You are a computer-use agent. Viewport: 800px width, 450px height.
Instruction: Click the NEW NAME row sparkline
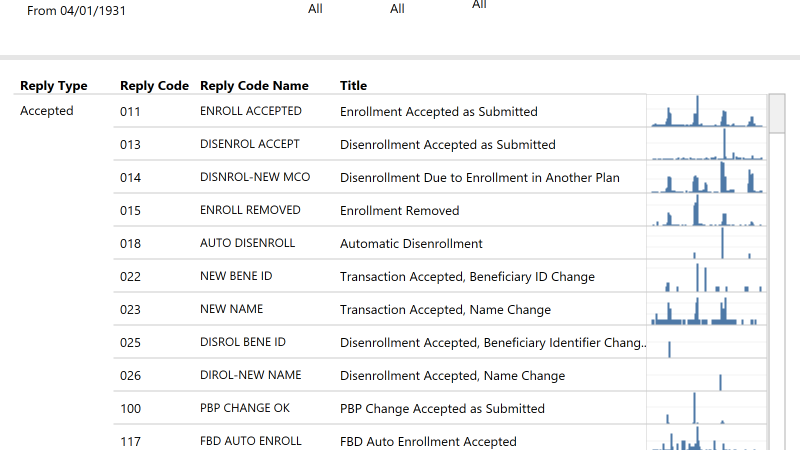point(706,310)
